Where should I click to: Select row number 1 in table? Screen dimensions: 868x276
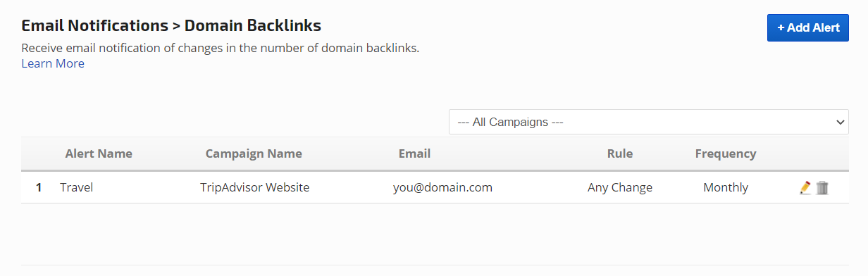pos(39,188)
